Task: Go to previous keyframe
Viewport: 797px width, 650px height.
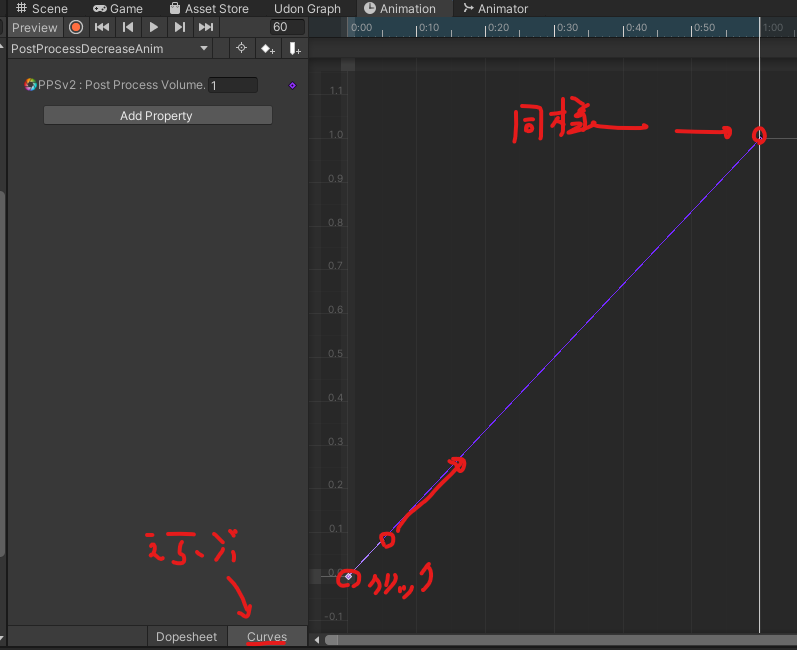Action: click(x=128, y=27)
